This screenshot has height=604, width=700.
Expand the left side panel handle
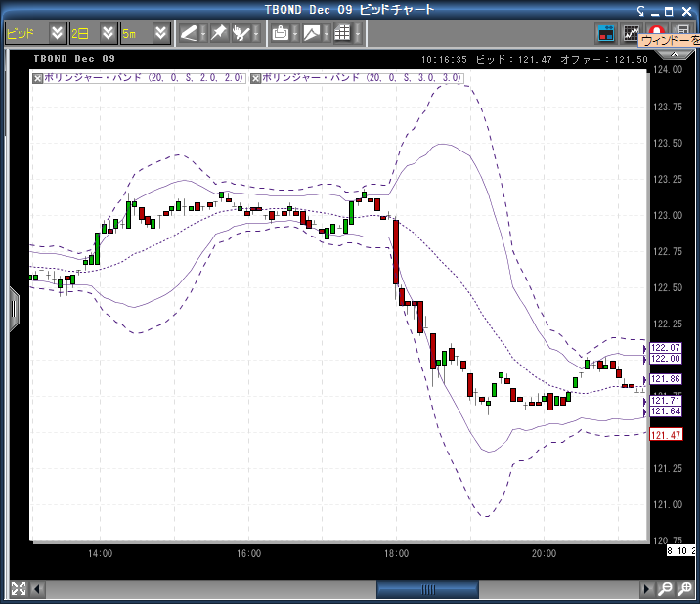[x=14, y=308]
